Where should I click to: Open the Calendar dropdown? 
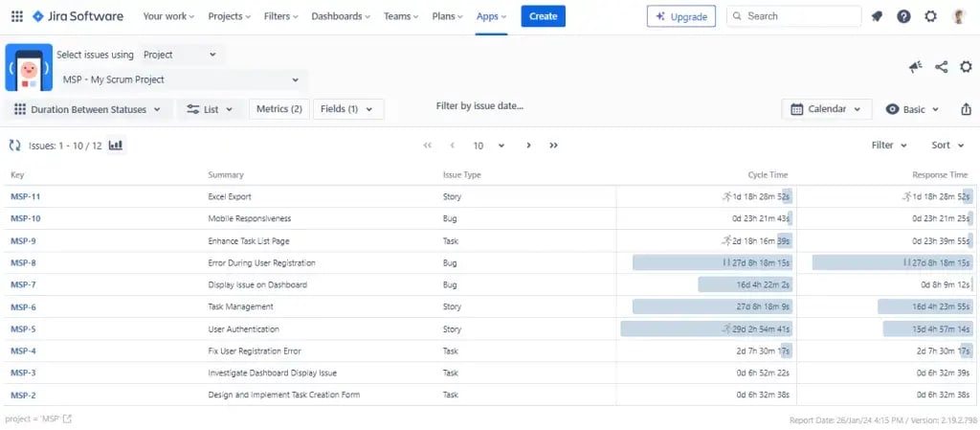827,109
